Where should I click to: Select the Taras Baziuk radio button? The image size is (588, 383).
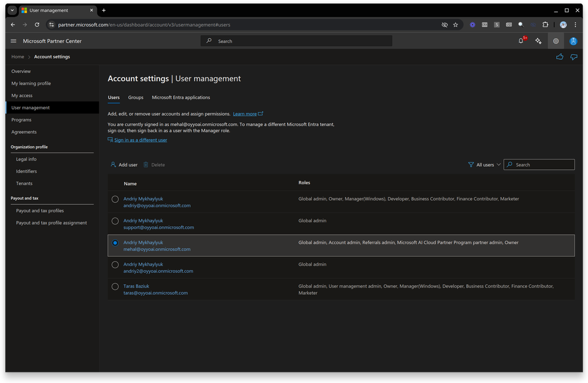click(115, 286)
